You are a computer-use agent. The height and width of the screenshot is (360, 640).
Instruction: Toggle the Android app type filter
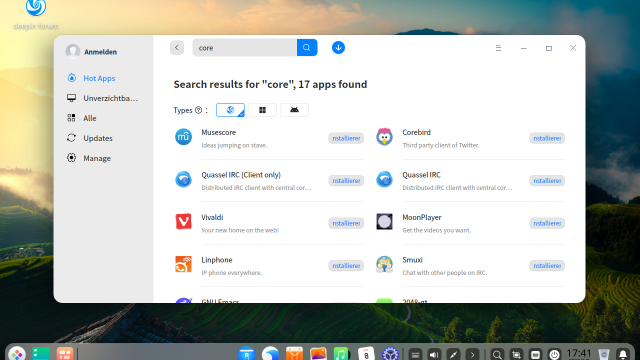(x=294, y=110)
